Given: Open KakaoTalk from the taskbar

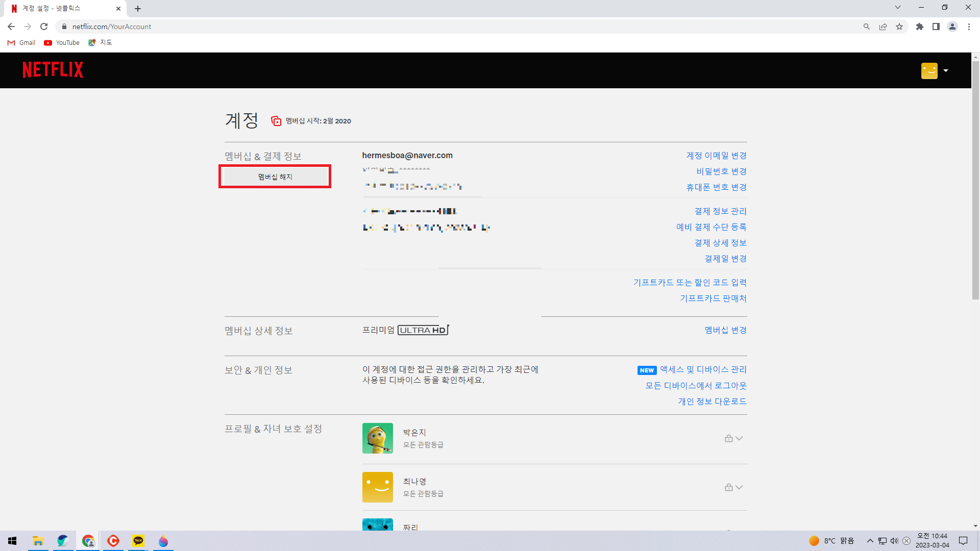Looking at the screenshot, I should click(x=138, y=541).
